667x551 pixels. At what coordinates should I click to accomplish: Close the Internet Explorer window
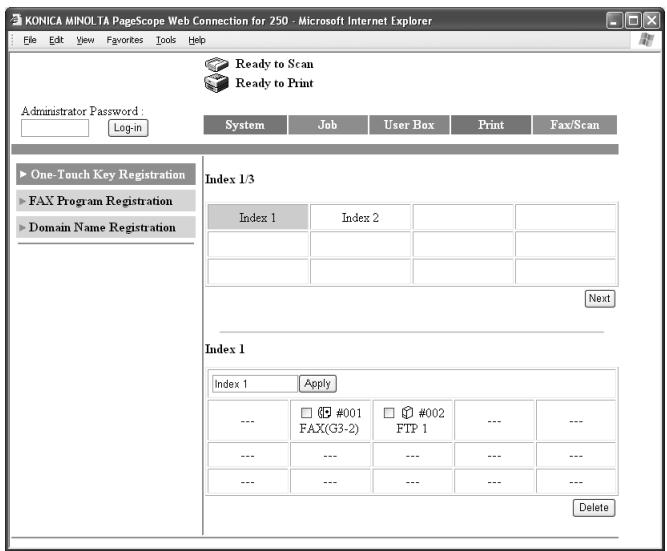pyautogui.click(x=652, y=20)
